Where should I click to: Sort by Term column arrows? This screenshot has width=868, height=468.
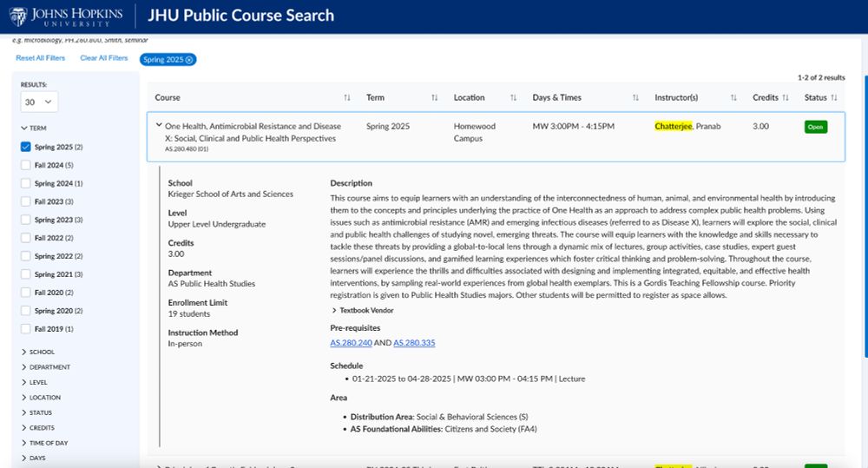pyautogui.click(x=435, y=97)
